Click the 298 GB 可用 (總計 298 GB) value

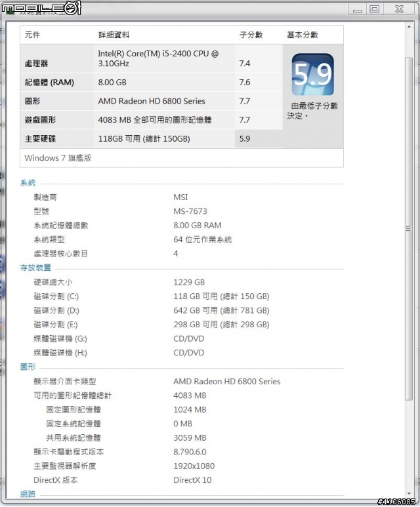pyautogui.click(x=221, y=325)
